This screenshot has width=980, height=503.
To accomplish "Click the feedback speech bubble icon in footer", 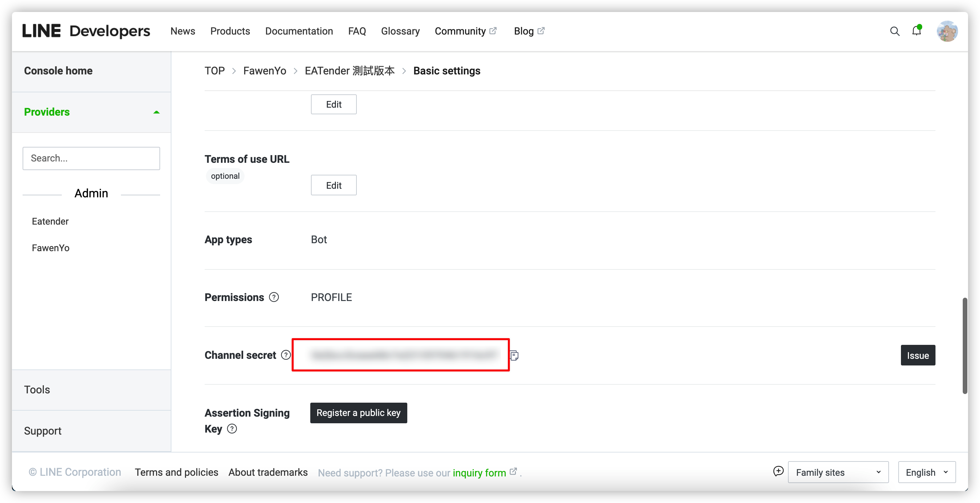I will pos(778,471).
